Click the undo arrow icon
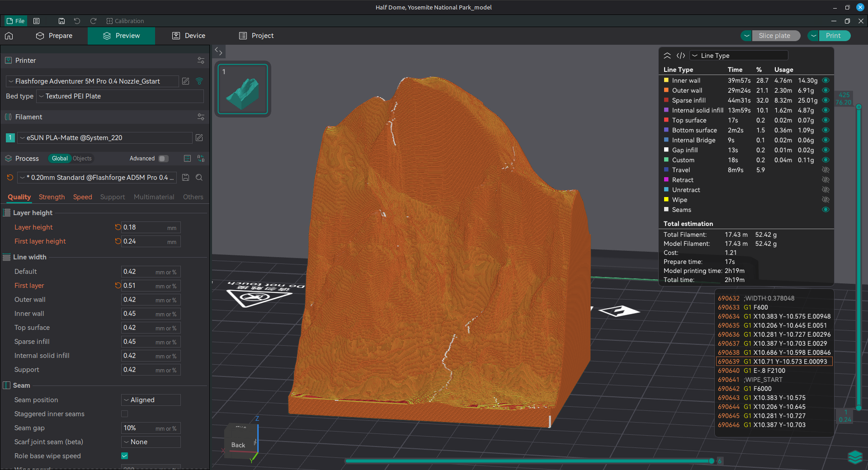Image resolution: width=868 pixels, height=470 pixels. pos(77,21)
